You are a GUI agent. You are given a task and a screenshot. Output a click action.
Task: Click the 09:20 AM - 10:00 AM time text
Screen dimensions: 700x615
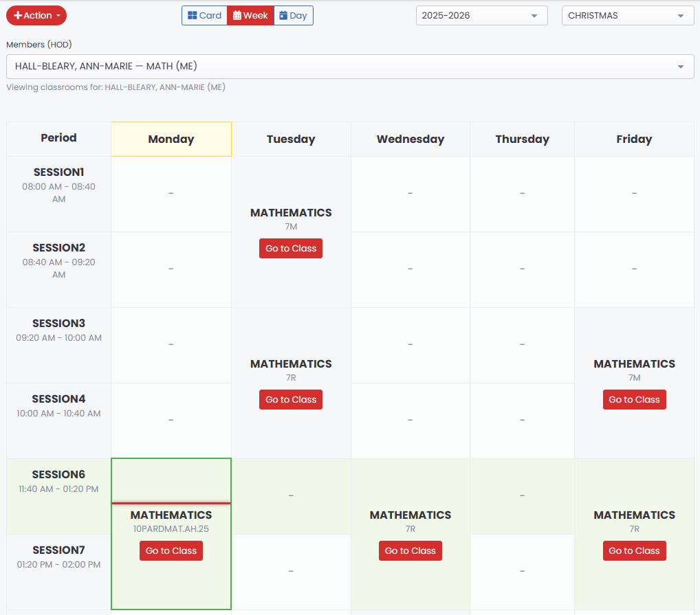(x=58, y=338)
